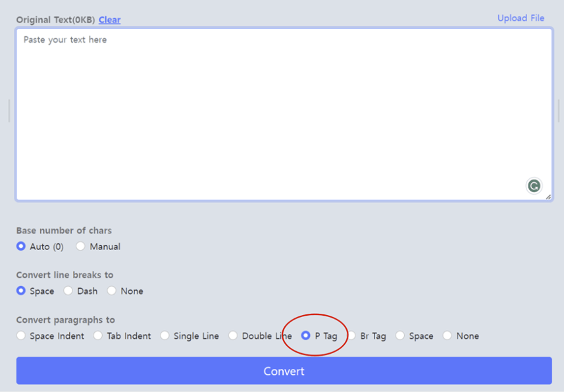Click the Convert button
The width and height of the screenshot is (564, 392).
[x=284, y=370]
